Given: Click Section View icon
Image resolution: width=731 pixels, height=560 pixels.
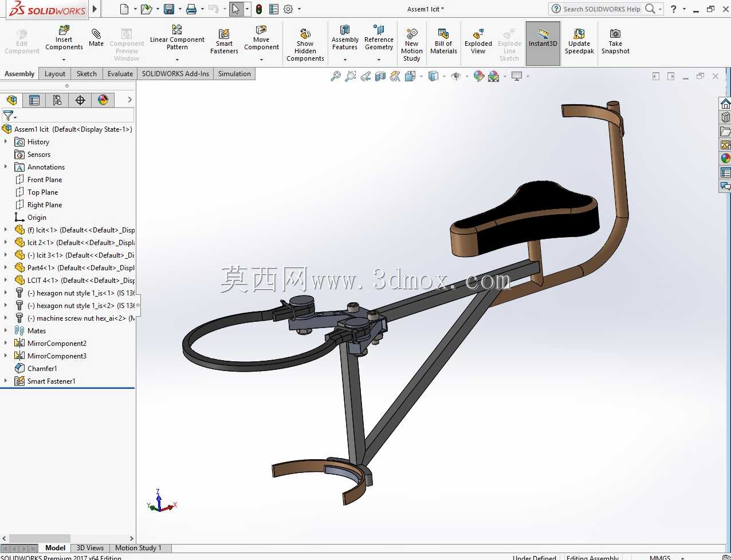Looking at the screenshot, I should (x=380, y=76).
